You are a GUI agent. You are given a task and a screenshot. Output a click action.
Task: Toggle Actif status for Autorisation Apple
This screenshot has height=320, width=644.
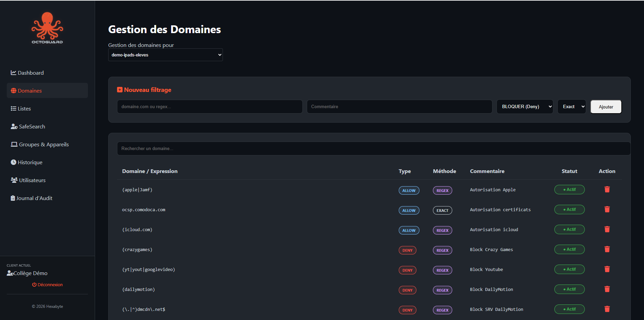570,190
